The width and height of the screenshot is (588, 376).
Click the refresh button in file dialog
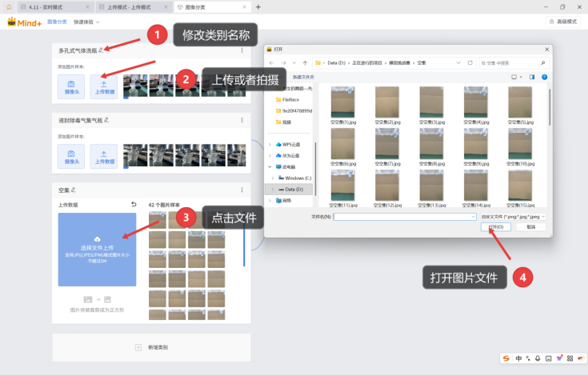469,62
